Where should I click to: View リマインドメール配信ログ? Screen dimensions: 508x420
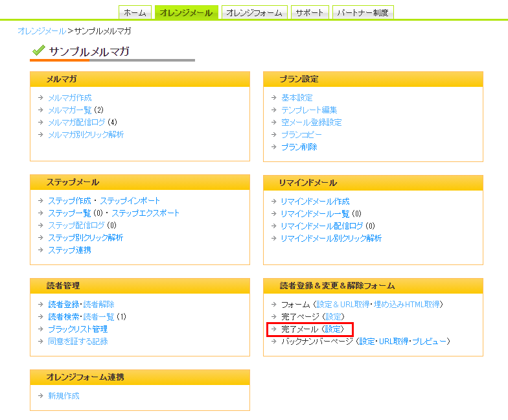pyautogui.click(x=322, y=226)
